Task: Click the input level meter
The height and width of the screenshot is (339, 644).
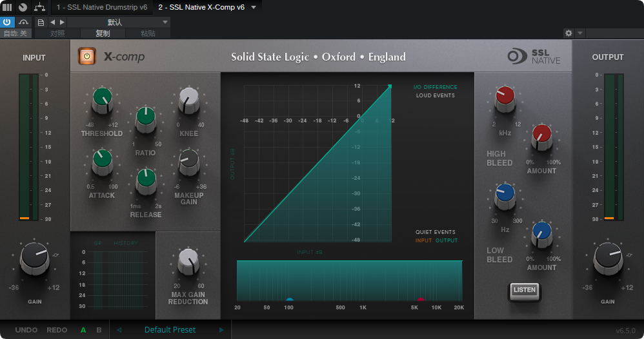Action: point(29,147)
